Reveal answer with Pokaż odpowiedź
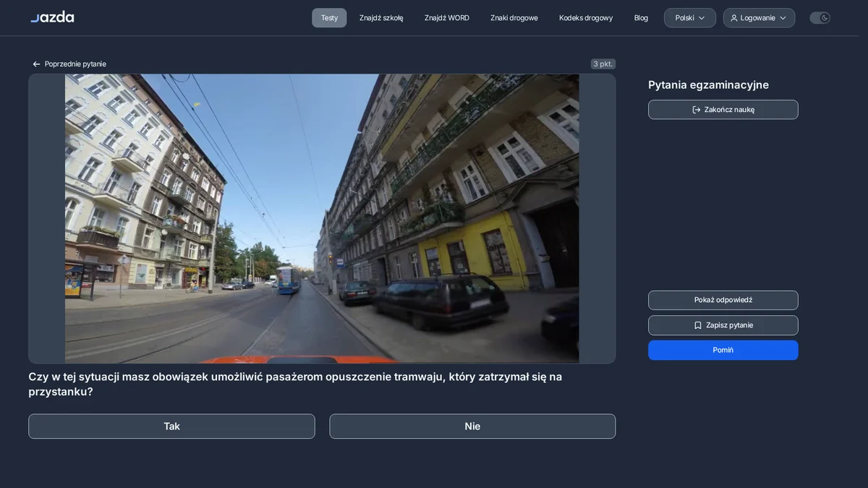The height and width of the screenshot is (488, 868). point(723,300)
